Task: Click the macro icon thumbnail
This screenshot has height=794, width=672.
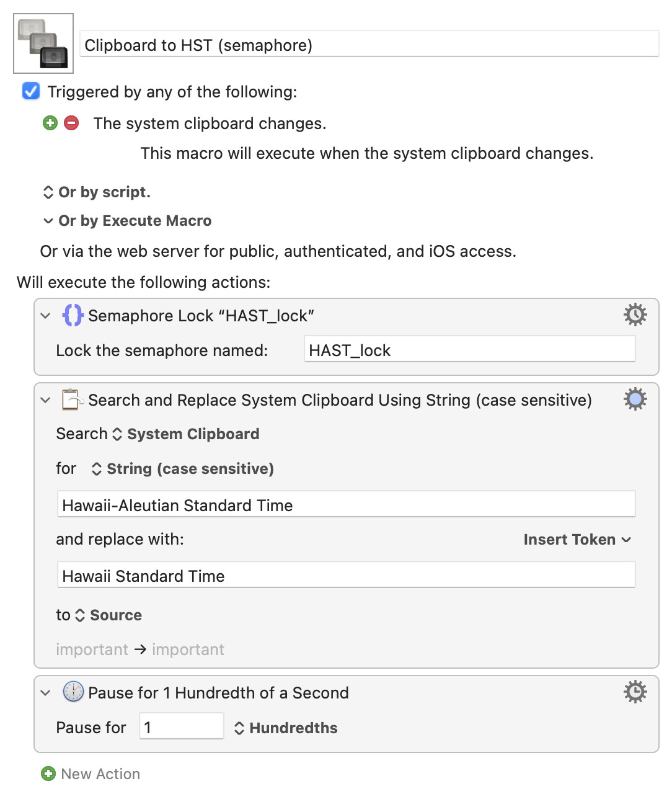Action: [43, 43]
